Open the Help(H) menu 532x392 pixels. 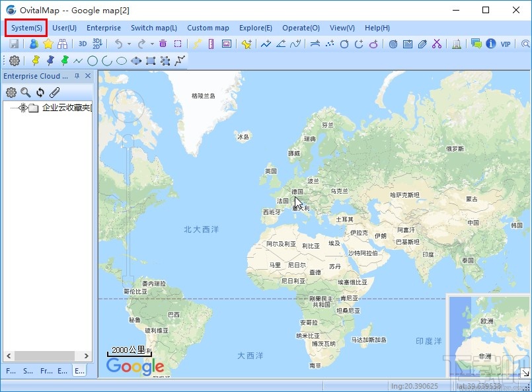pyautogui.click(x=377, y=28)
